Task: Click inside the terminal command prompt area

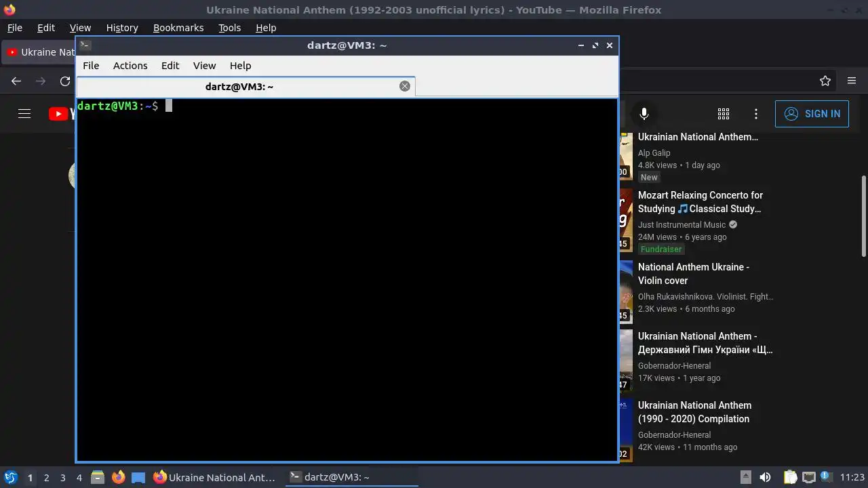Action: pyautogui.click(x=347, y=279)
